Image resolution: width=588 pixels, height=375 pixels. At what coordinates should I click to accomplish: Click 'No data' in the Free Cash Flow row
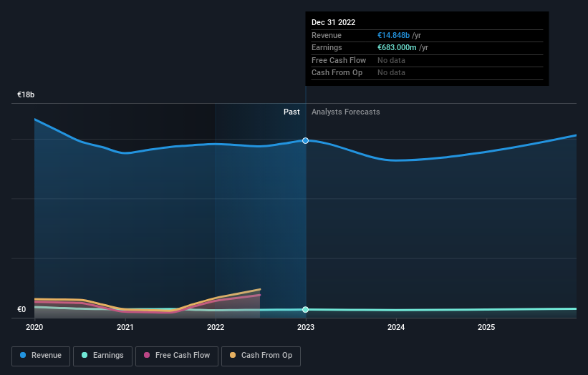coord(391,60)
